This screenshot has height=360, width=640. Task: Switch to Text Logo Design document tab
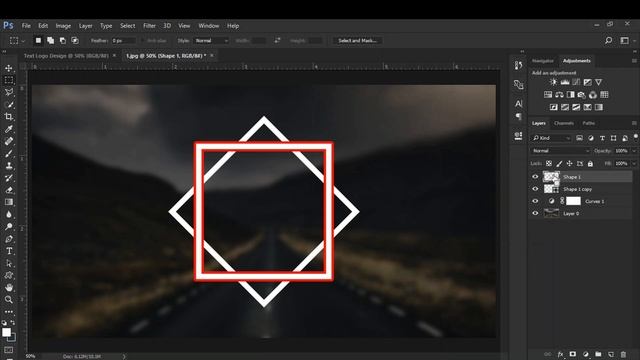click(x=66, y=56)
